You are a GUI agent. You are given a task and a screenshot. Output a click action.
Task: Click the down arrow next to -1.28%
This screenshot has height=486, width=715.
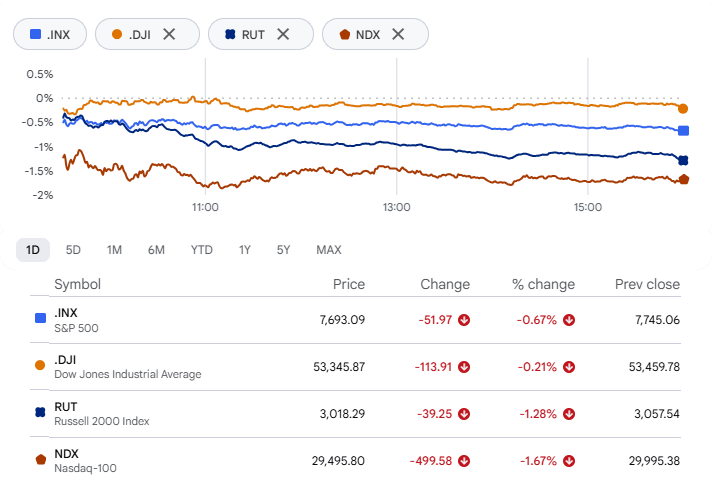(x=569, y=414)
